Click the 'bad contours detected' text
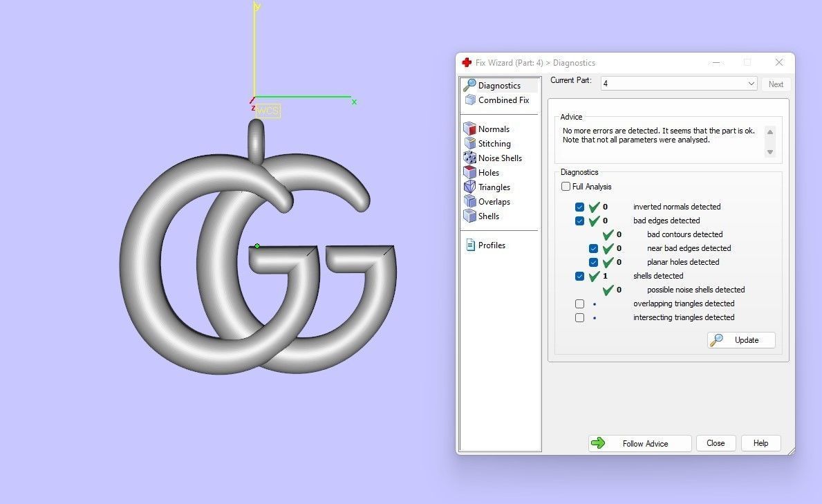This screenshot has height=504, width=822. pos(684,234)
